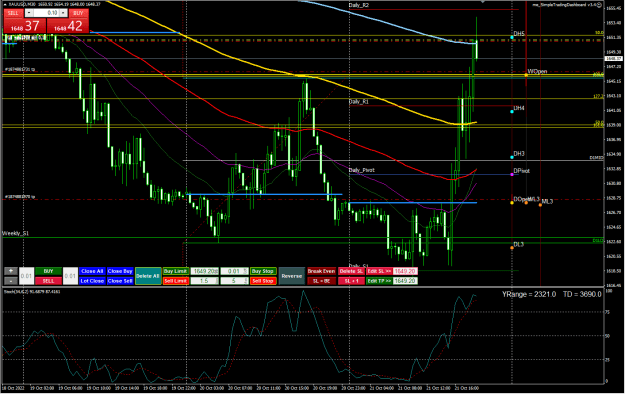Click red SELL button in bottom dashboard

[48, 281]
